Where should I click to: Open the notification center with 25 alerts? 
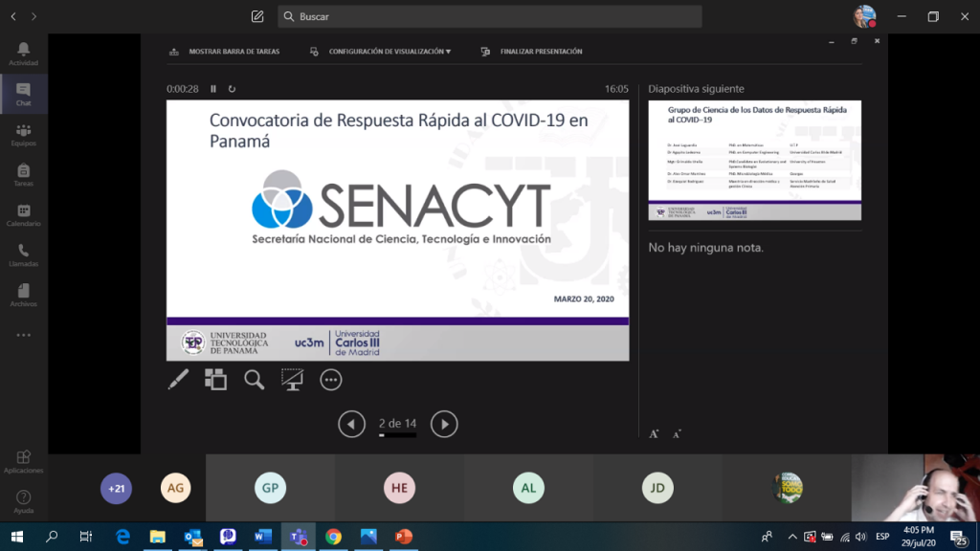(x=959, y=537)
